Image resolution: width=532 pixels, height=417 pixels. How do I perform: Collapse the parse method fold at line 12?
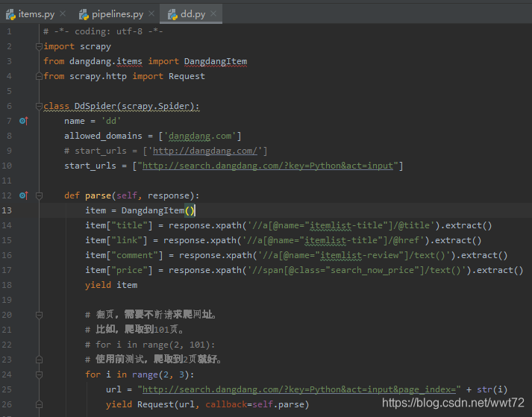(39, 195)
